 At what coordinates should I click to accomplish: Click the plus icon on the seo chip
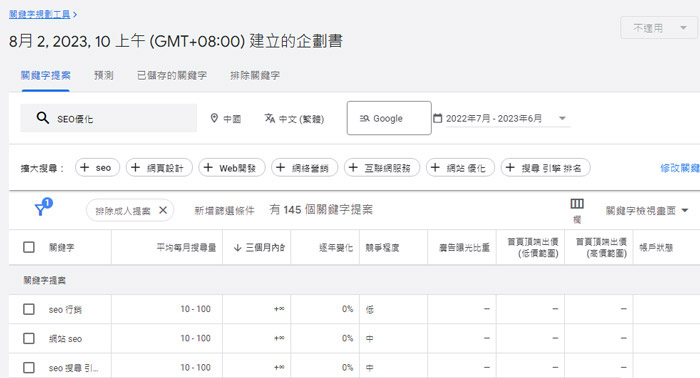pyautogui.click(x=84, y=167)
